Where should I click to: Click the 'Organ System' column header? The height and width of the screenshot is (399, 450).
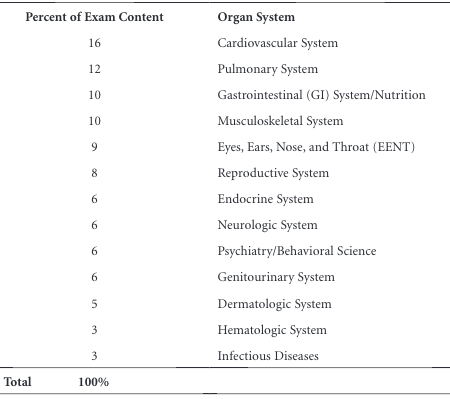tap(256, 17)
